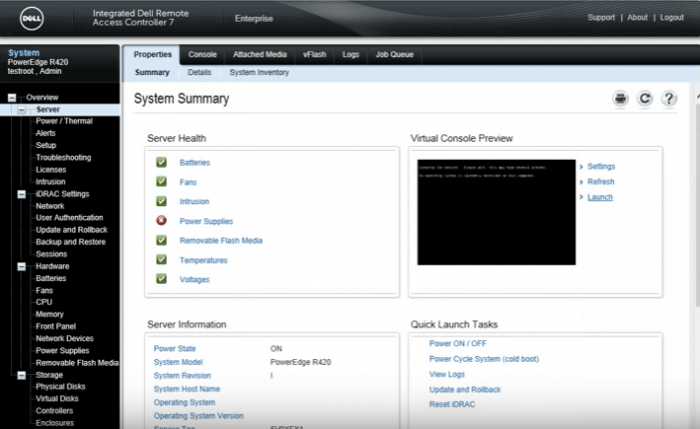Click the green check status icon beside Fans
This screenshot has width=700, height=429.
(161, 181)
